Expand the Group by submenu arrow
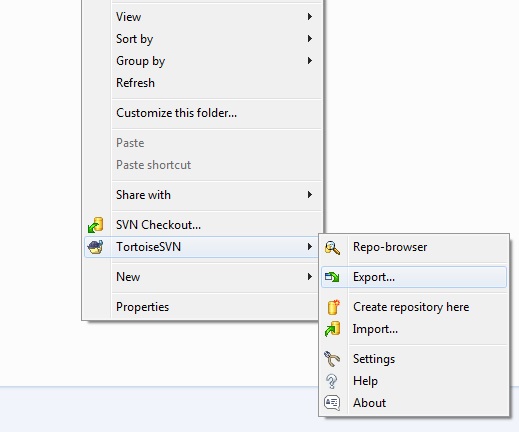 (x=310, y=61)
